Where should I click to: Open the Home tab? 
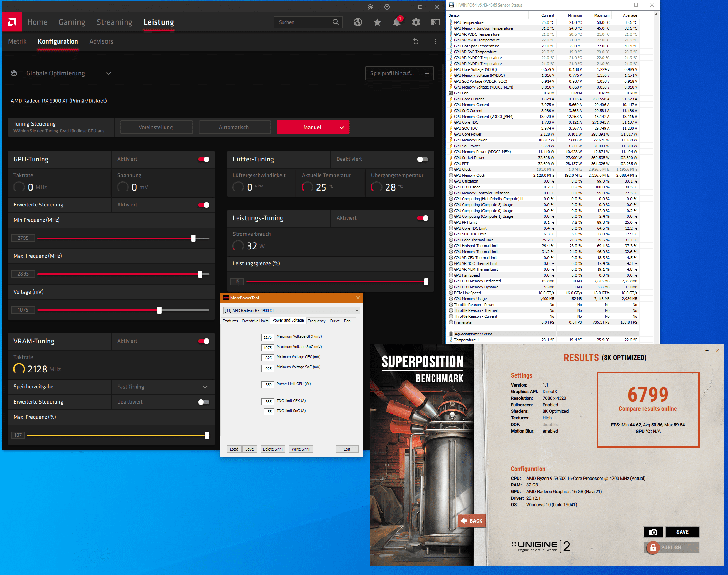(x=37, y=22)
